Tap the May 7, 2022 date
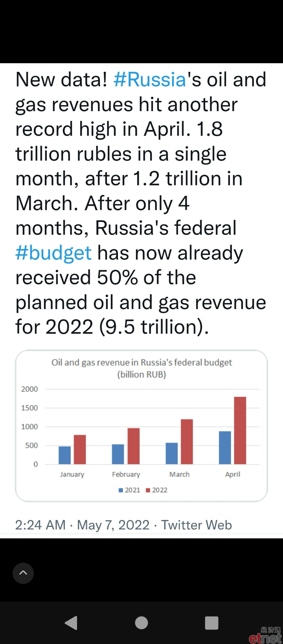Viewport: 283px width, 644px height. pyautogui.click(x=113, y=525)
